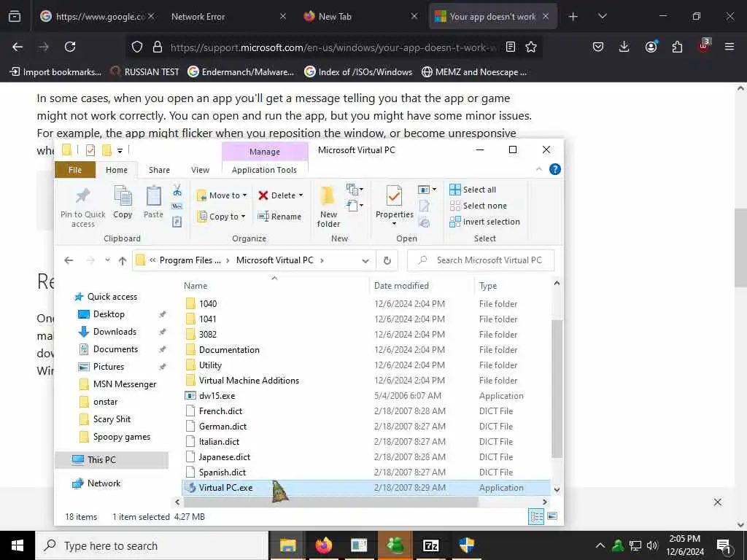747x560 pixels.
Task: Select Downloads in navigation pane
Action: tap(115, 332)
